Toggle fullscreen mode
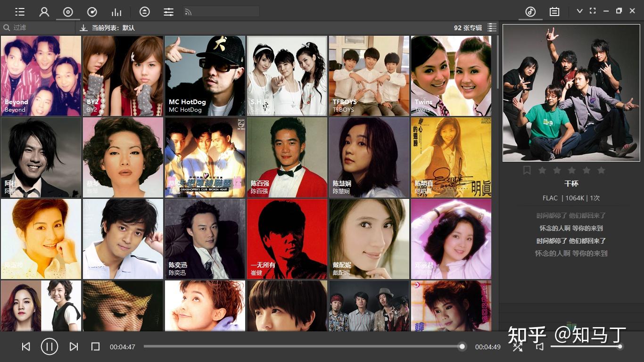644x362 pixels. [x=593, y=10]
